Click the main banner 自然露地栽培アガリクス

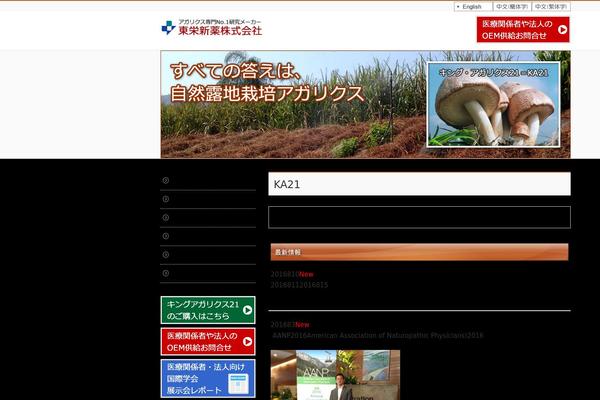click(x=365, y=104)
